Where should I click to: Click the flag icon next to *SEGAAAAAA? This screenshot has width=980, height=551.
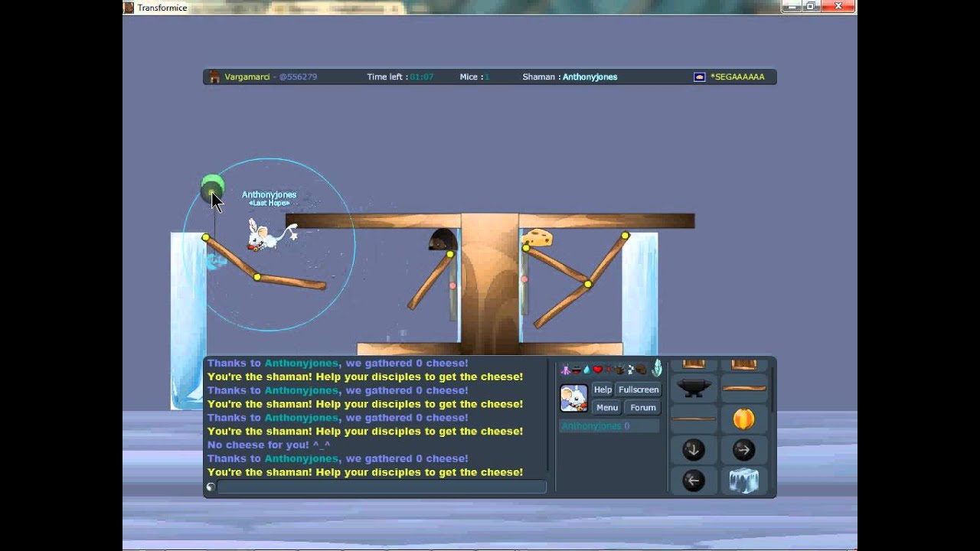point(699,77)
